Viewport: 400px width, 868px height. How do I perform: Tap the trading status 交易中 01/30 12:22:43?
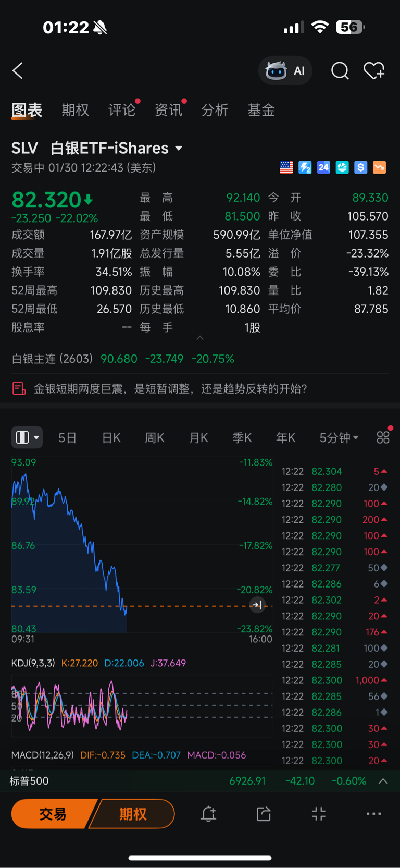84,167
